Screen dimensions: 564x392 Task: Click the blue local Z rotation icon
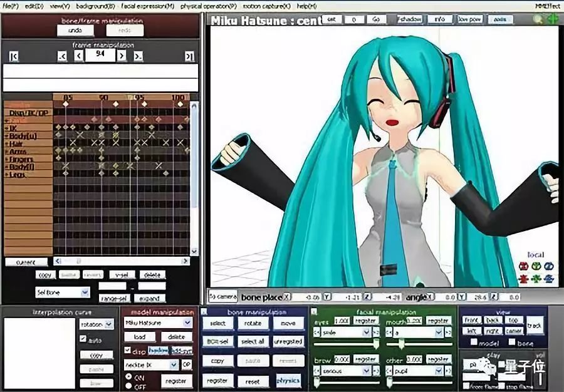tap(548, 266)
